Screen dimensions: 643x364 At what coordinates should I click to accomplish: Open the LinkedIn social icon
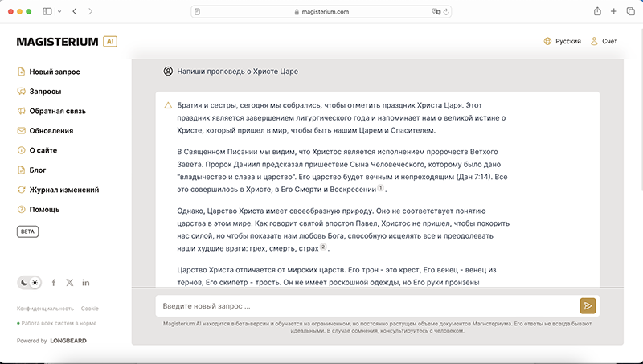click(85, 283)
